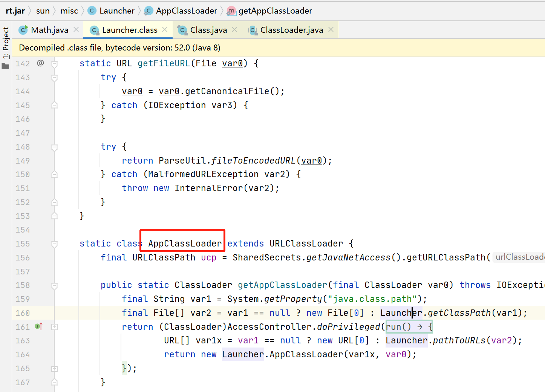This screenshot has width=545, height=392.
Task: Switch to the Math.java tab
Action: tap(50, 30)
